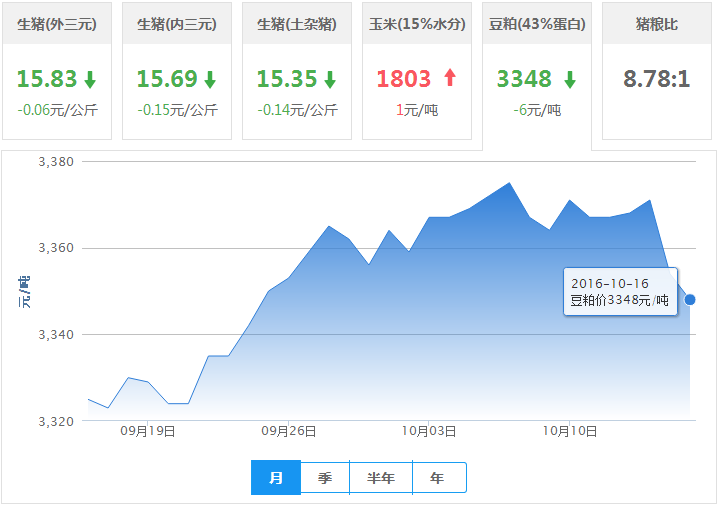Click the 09月26日 axis label
Image resolution: width=725 pixels, height=508 pixels.
[289, 431]
